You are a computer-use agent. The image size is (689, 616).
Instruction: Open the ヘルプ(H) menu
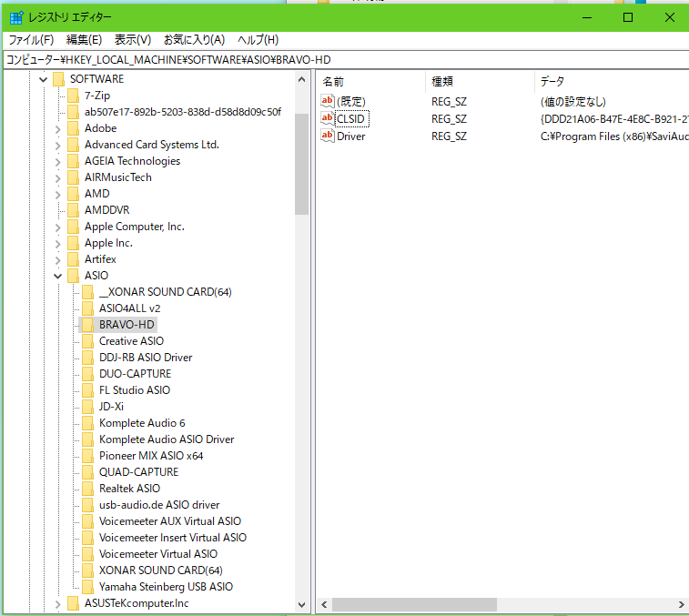(258, 40)
